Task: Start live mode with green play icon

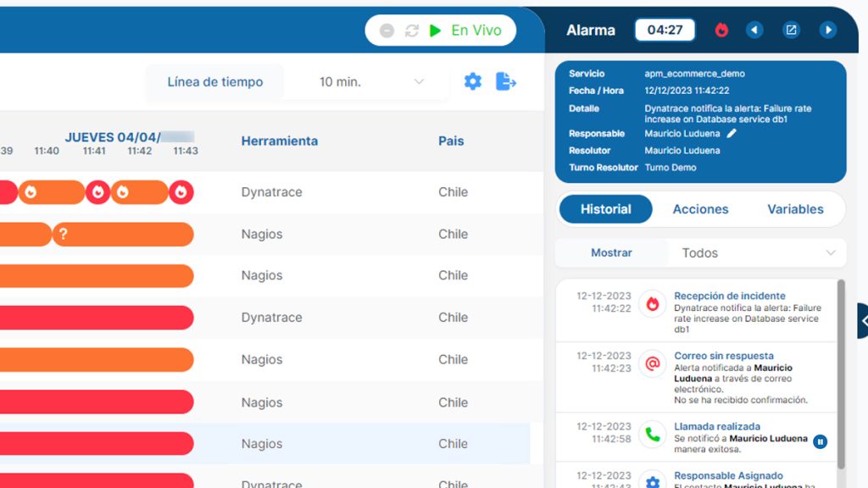Action: click(436, 30)
